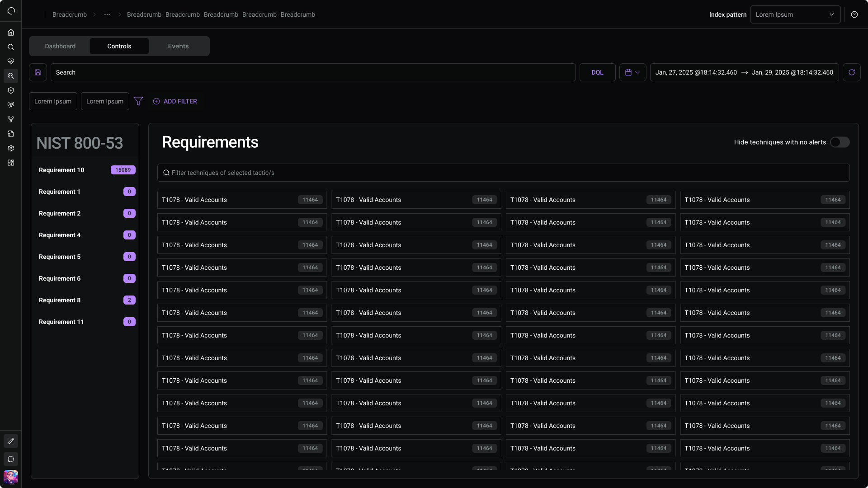Click the refresh icon next to date range

tap(852, 72)
